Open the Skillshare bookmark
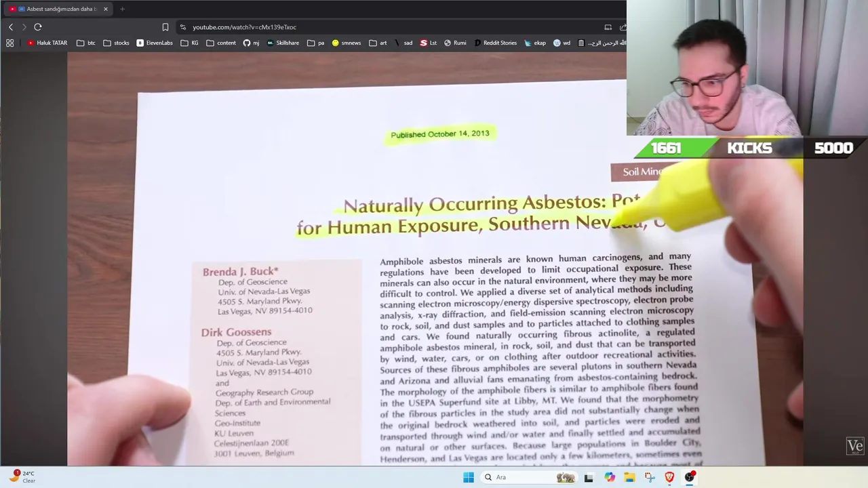The width and height of the screenshot is (868, 488). [x=283, y=43]
